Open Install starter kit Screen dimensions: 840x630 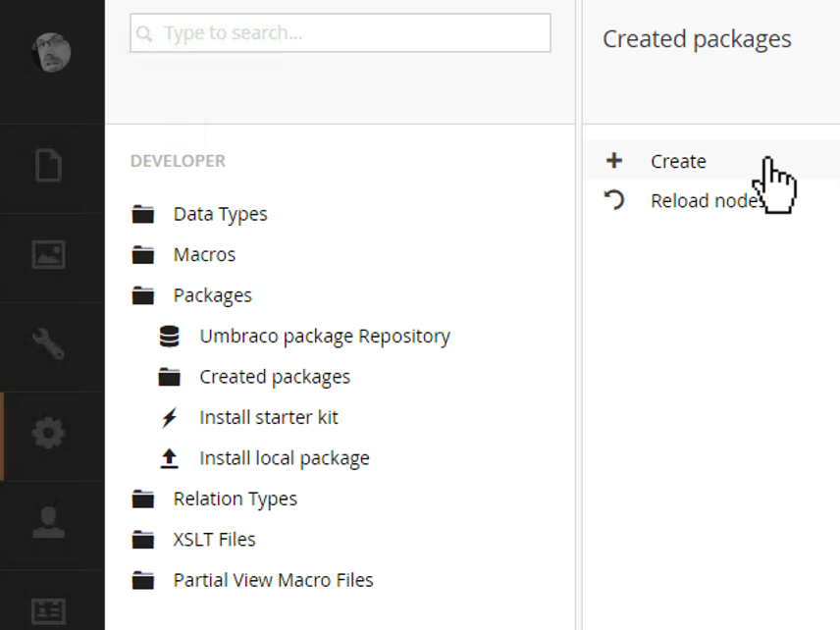pyautogui.click(x=268, y=417)
